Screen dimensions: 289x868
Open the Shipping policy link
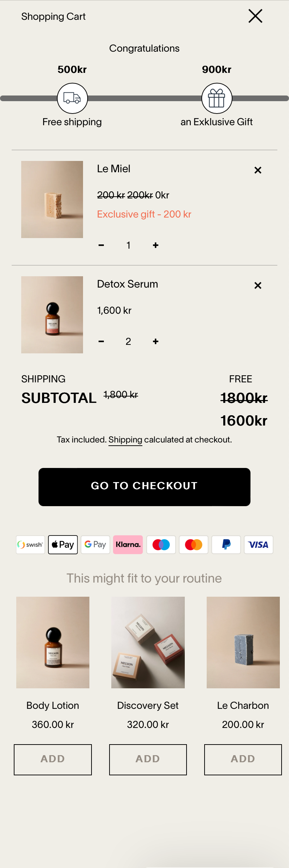pos(125,440)
